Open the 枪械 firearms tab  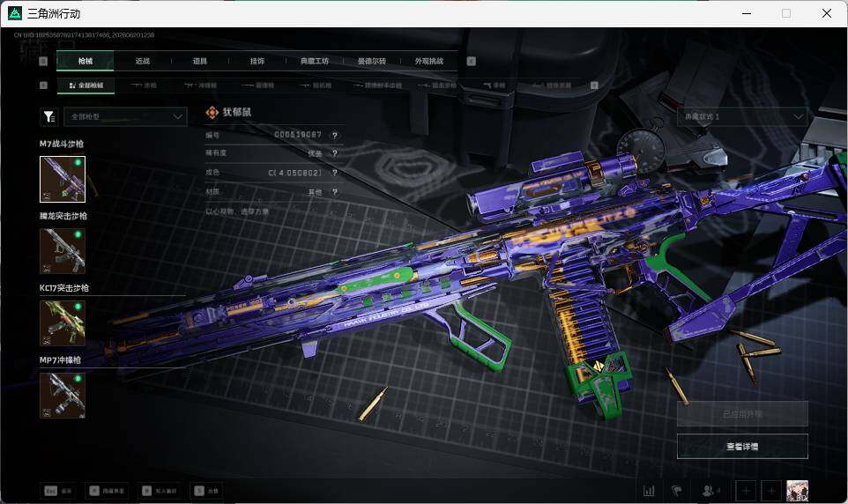(85, 61)
